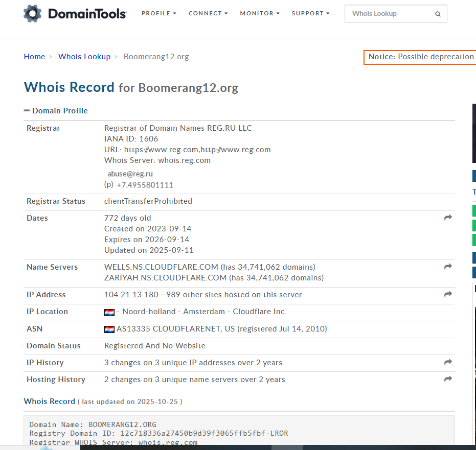Click the search magnifier icon
This screenshot has width=476, height=450.
pos(438,14)
